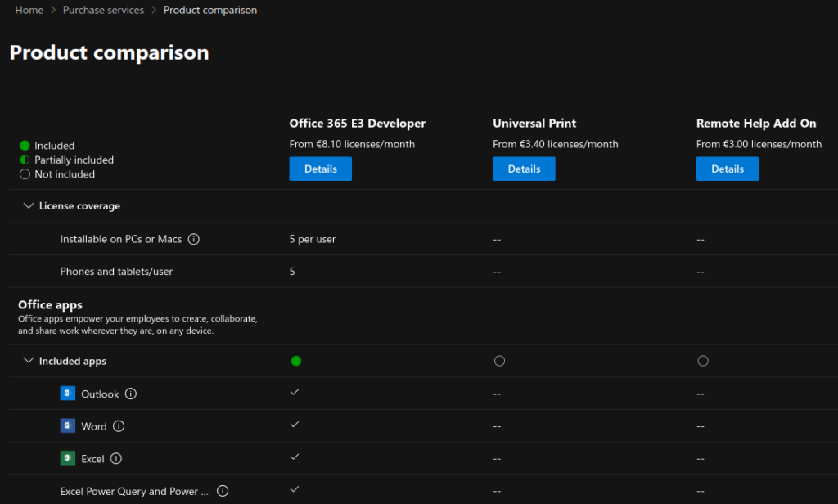Open info icon for Excel Power Query row
838x504 pixels.
(223, 491)
